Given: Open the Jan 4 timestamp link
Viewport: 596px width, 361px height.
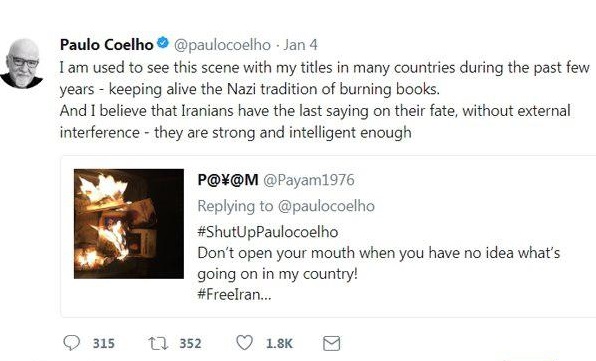Looking at the screenshot, I should point(300,44).
